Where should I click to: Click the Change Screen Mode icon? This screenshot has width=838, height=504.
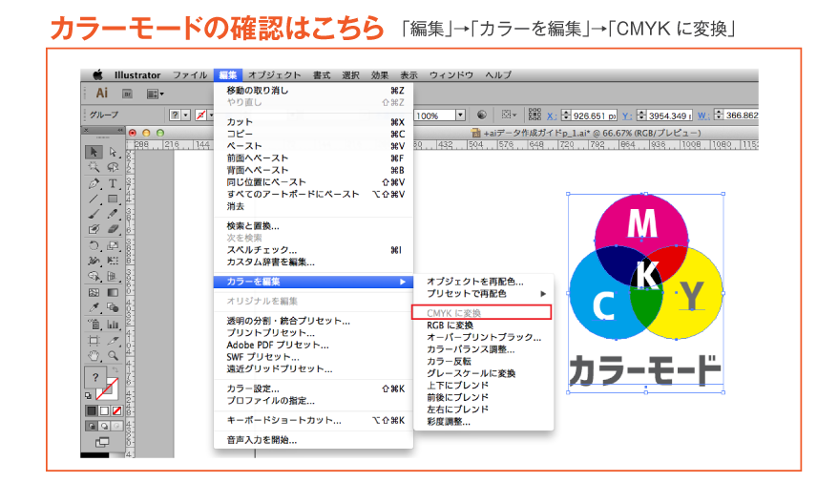point(101,442)
